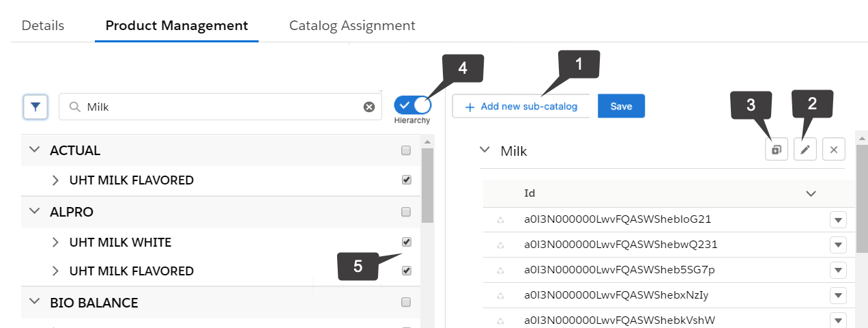Open Id column header dropdown chevron
The height and width of the screenshot is (328, 868).
[x=811, y=194]
